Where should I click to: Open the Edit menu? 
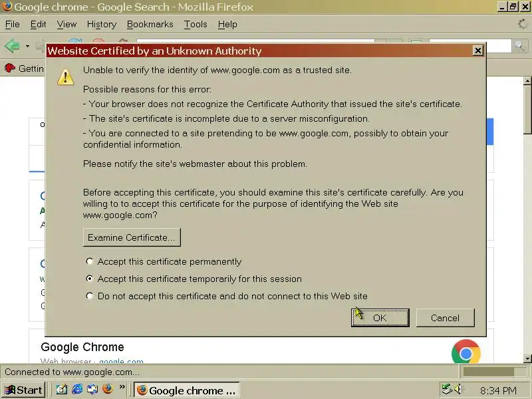[38, 25]
